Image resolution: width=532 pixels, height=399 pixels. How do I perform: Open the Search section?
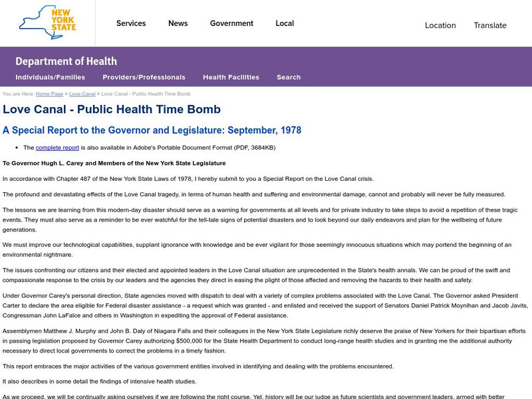point(289,77)
